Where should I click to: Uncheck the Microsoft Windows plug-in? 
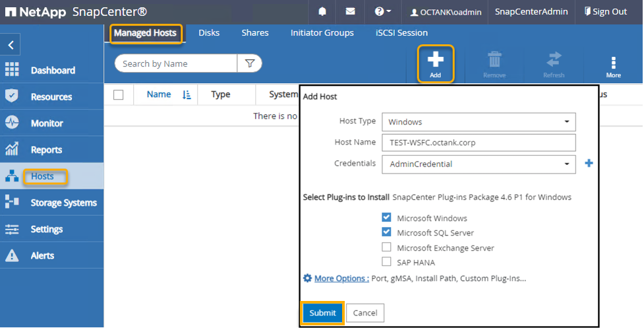tap(386, 217)
